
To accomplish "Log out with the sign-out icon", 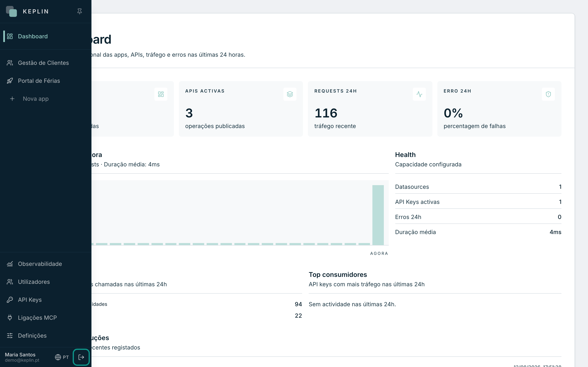I will click(x=81, y=357).
